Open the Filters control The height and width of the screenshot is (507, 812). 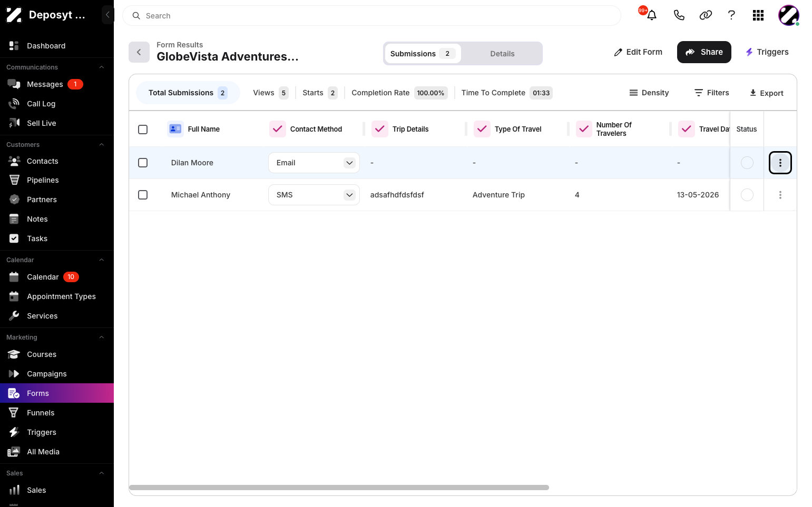712,93
